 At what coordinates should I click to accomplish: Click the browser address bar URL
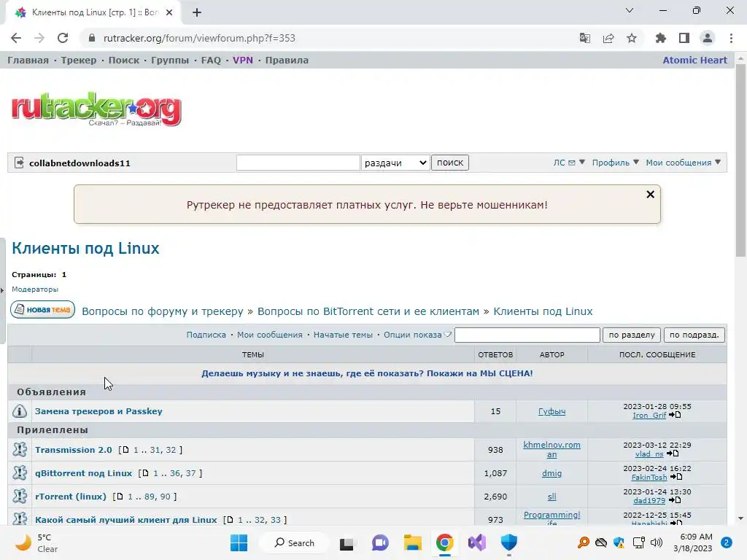pos(199,38)
